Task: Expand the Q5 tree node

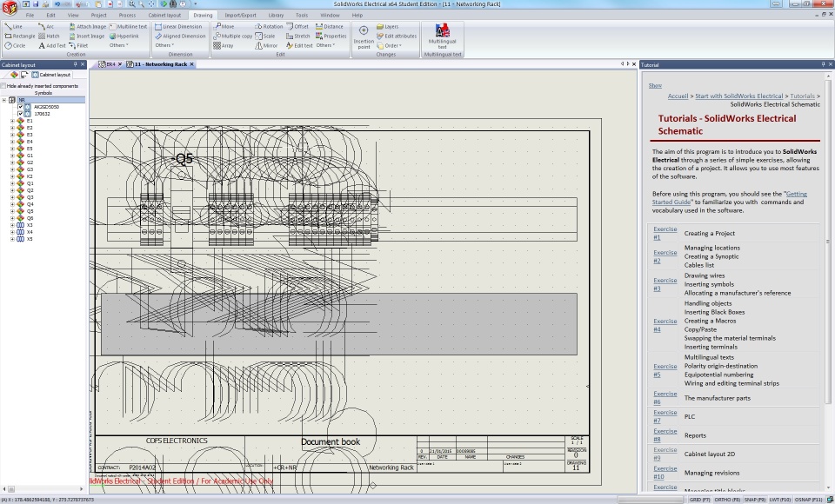Action: [12, 211]
